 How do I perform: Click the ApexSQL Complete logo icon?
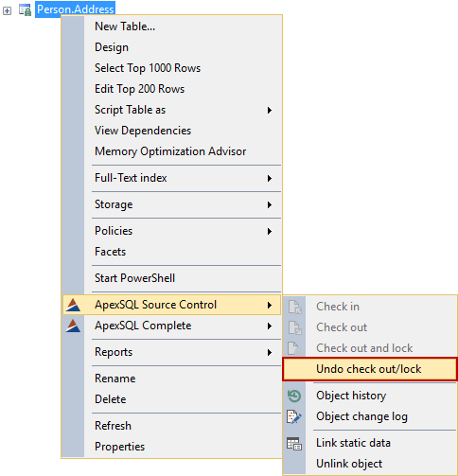pos(73,326)
